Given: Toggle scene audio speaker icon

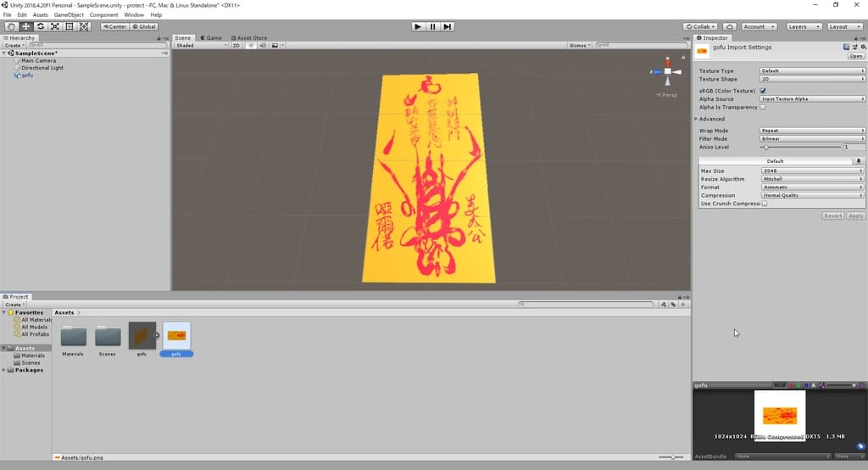Looking at the screenshot, I should (x=263, y=46).
